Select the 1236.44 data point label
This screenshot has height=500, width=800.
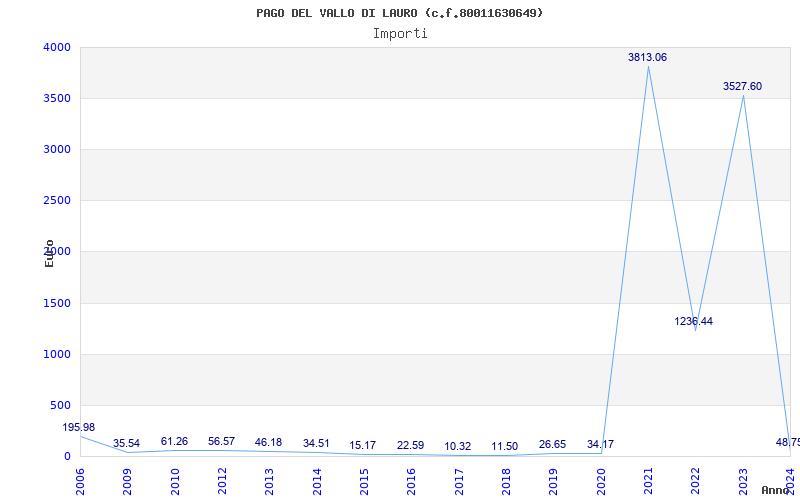click(x=693, y=322)
